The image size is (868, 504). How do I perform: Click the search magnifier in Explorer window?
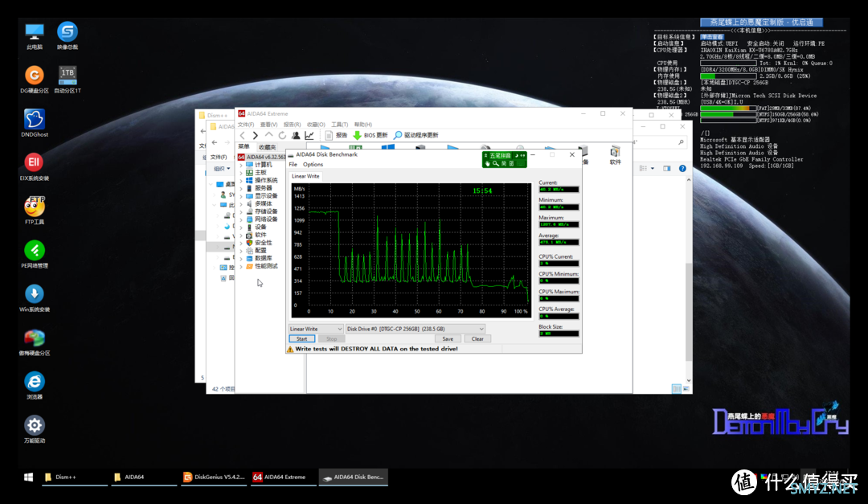[681, 142]
